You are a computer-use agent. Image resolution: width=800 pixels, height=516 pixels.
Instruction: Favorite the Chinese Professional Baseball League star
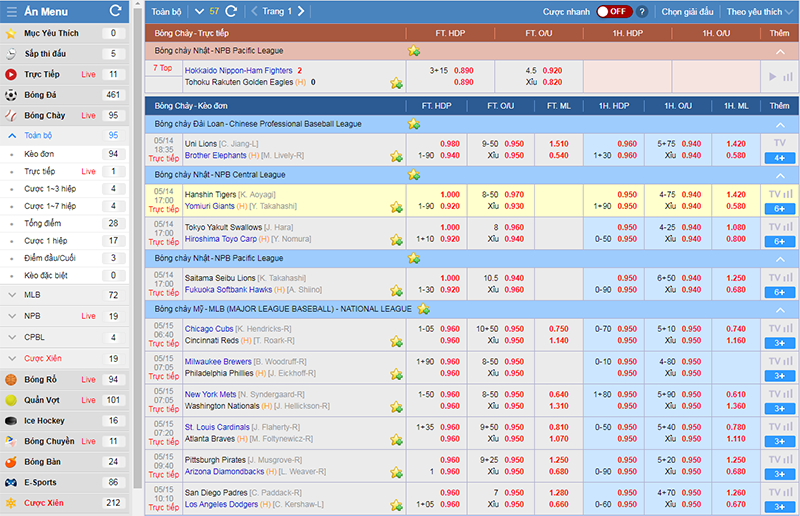click(x=412, y=124)
